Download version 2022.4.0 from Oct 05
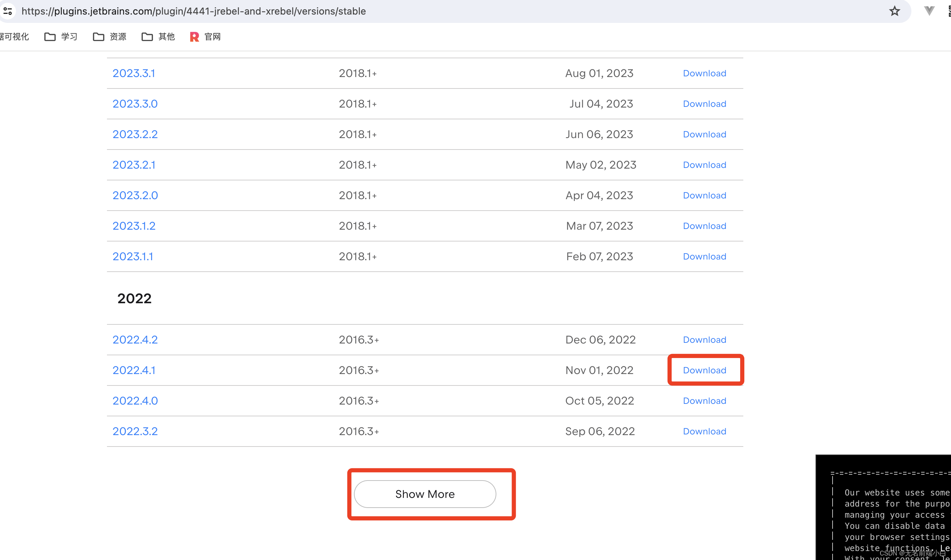Viewport: 951px width, 560px height. click(704, 401)
